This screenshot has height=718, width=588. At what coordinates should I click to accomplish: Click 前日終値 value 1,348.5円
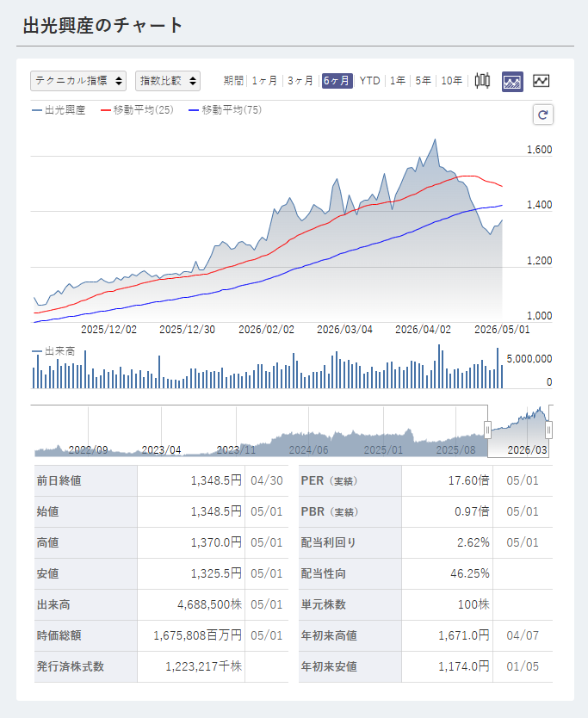pos(216,480)
